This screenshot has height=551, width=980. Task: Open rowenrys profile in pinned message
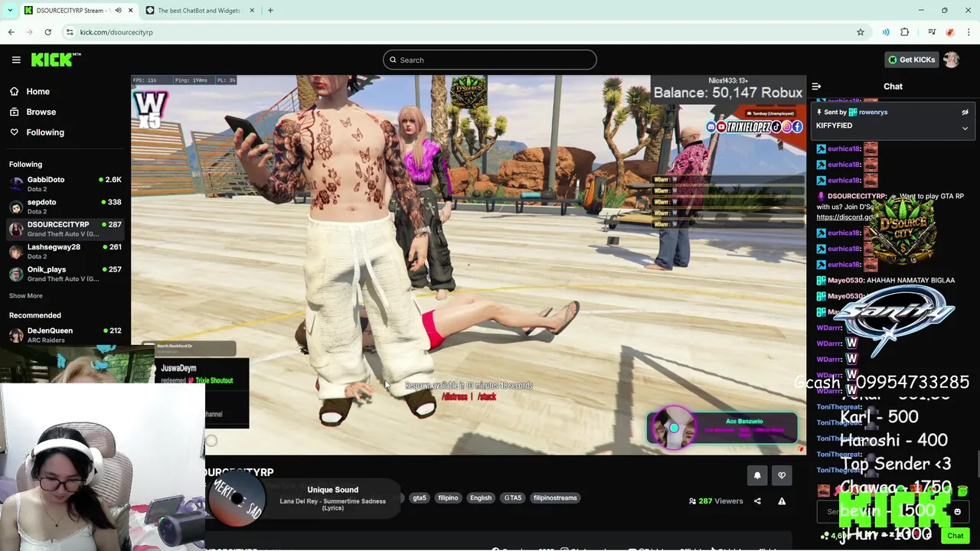pyautogui.click(x=873, y=112)
